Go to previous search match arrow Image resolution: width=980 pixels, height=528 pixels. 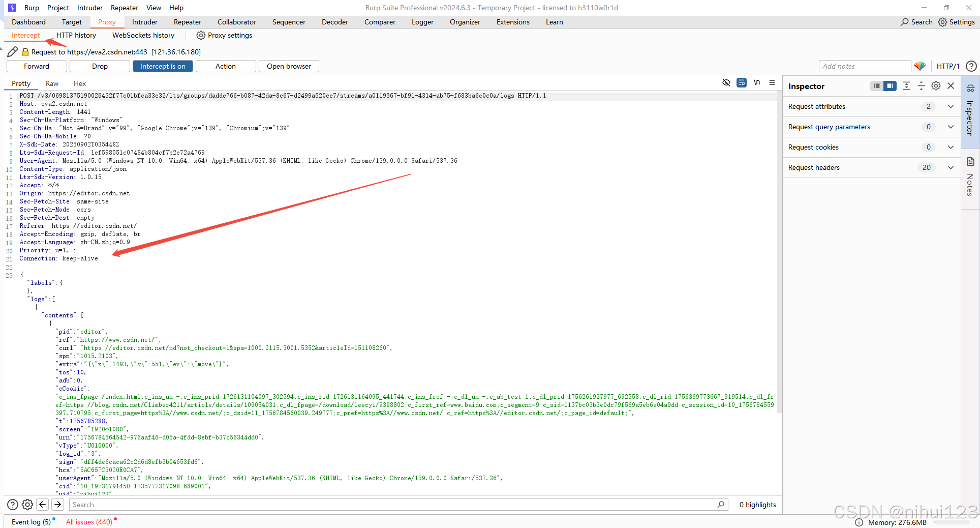click(43, 505)
